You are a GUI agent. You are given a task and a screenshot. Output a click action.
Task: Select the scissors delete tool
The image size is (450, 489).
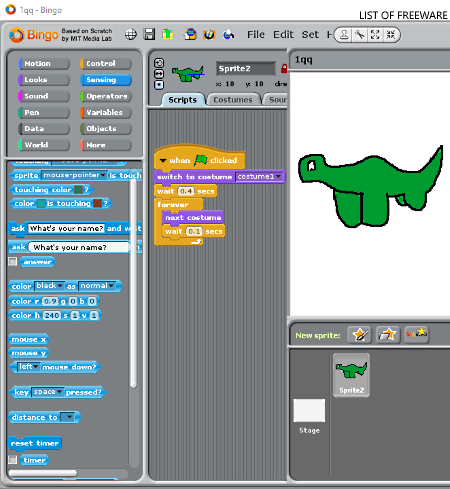(360, 35)
